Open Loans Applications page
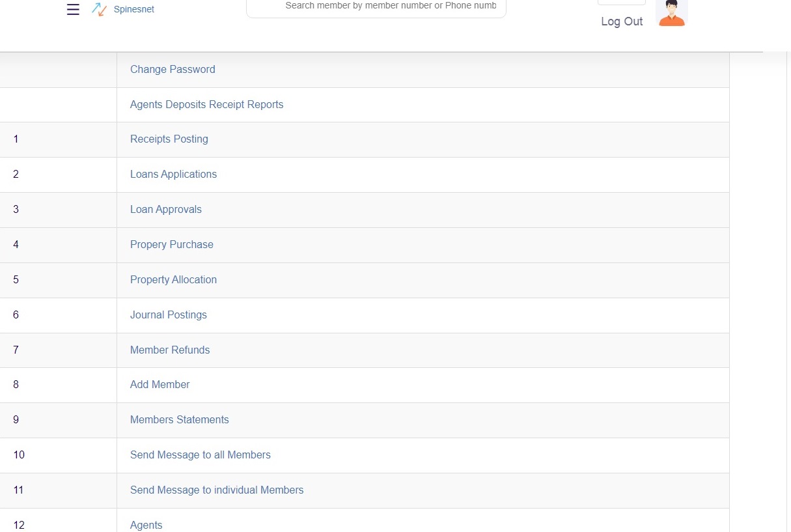The height and width of the screenshot is (532, 791). pos(173,175)
